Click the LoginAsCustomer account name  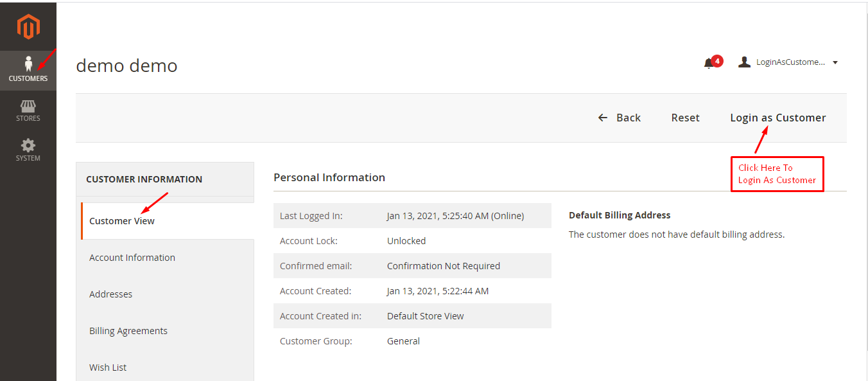point(790,62)
